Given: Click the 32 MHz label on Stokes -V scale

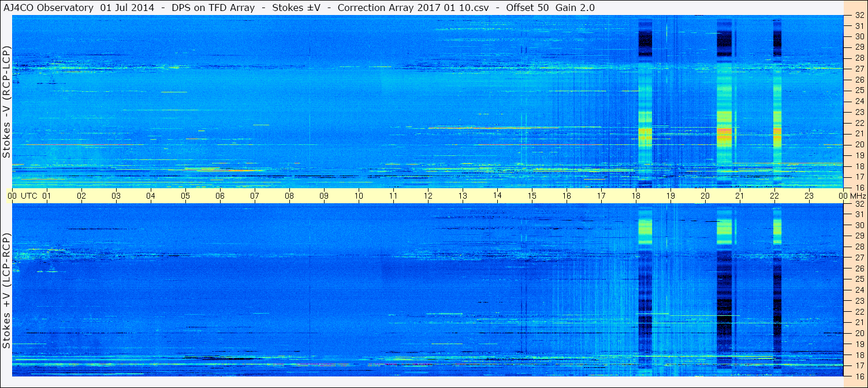Looking at the screenshot, I should [x=859, y=16].
